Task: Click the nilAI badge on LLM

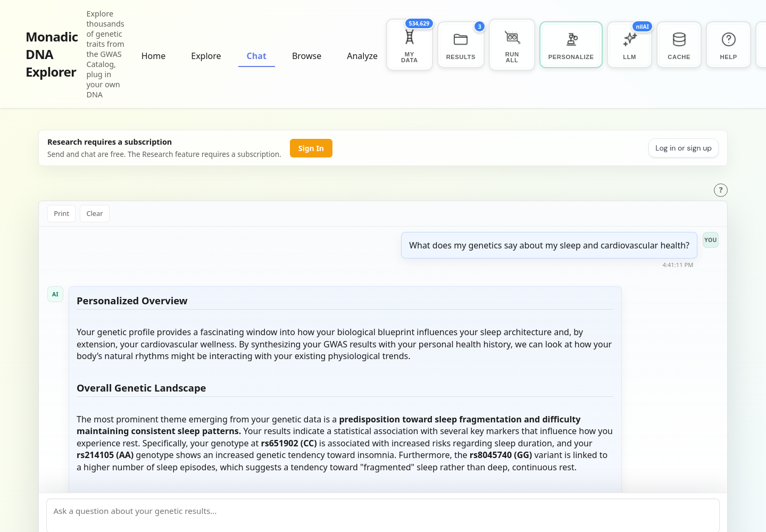Action: [x=643, y=27]
